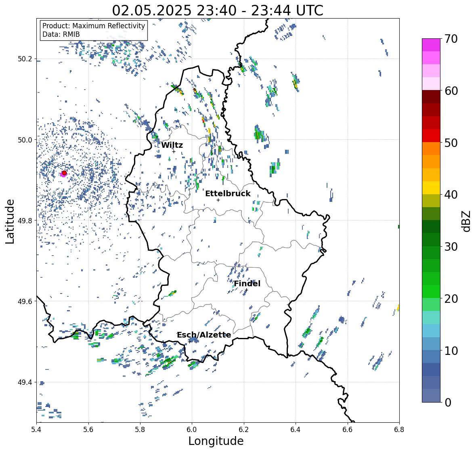Click the Findel station label
The image size is (476, 451).
[x=247, y=283]
